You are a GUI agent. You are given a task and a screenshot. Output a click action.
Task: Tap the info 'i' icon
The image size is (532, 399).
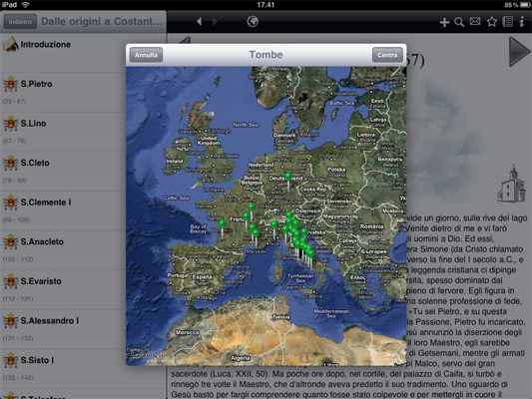pos(522,22)
